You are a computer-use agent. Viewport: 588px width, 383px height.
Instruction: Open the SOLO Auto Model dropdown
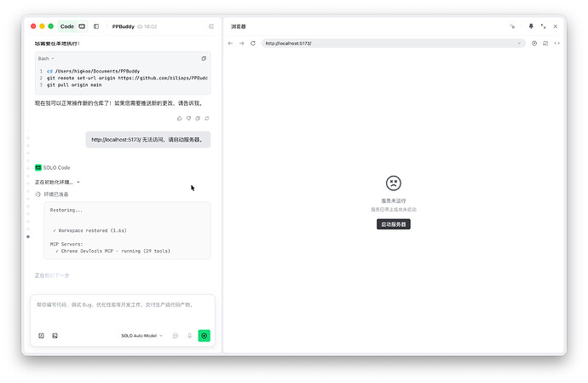(x=141, y=336)
